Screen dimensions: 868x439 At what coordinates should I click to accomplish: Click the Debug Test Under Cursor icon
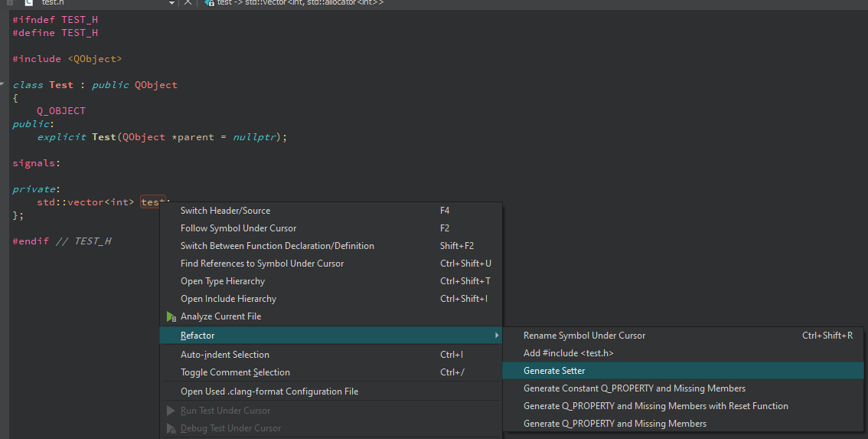[171, 428]
